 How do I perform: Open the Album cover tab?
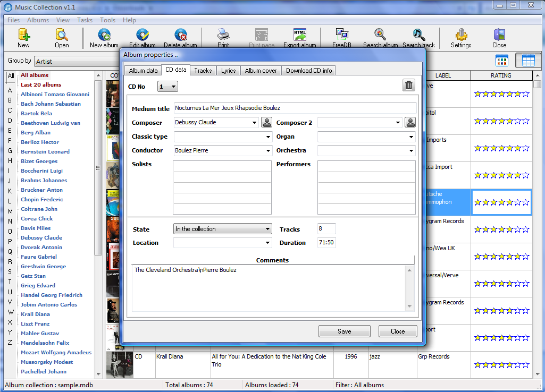coord(261,71)
